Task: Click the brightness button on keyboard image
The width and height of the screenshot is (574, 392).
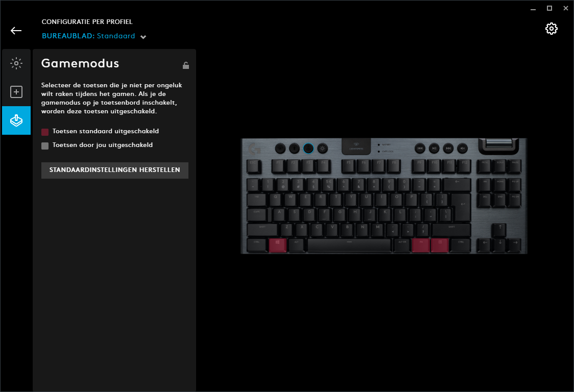Action: 322,149
